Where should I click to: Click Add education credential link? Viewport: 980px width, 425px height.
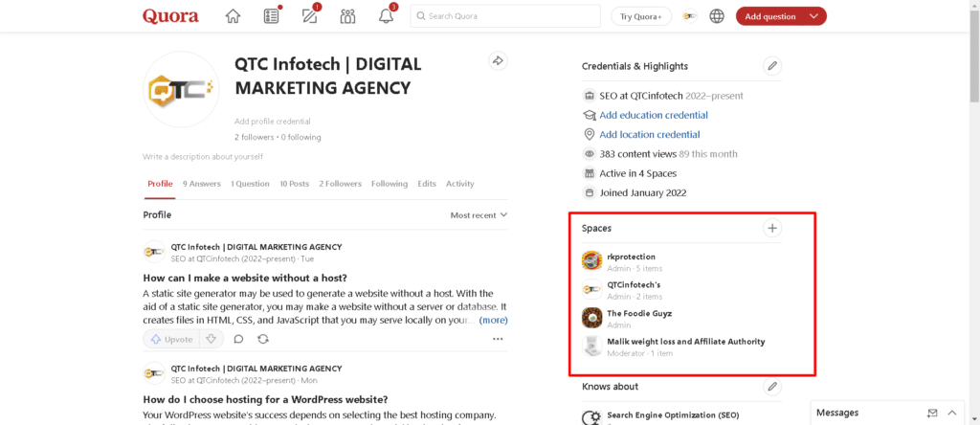pos(654,115)
